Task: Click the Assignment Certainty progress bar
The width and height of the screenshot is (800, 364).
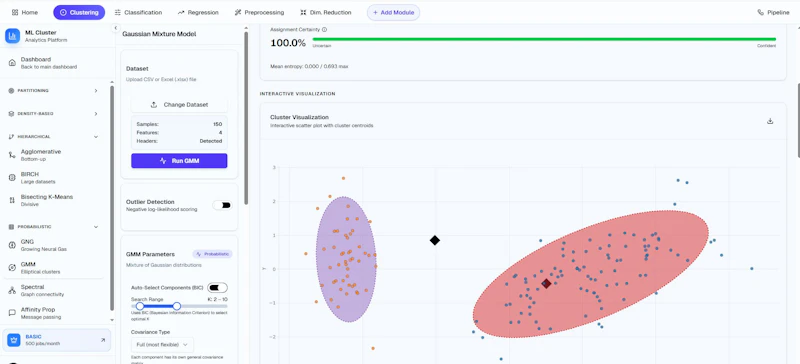Action: pos(544,39)
